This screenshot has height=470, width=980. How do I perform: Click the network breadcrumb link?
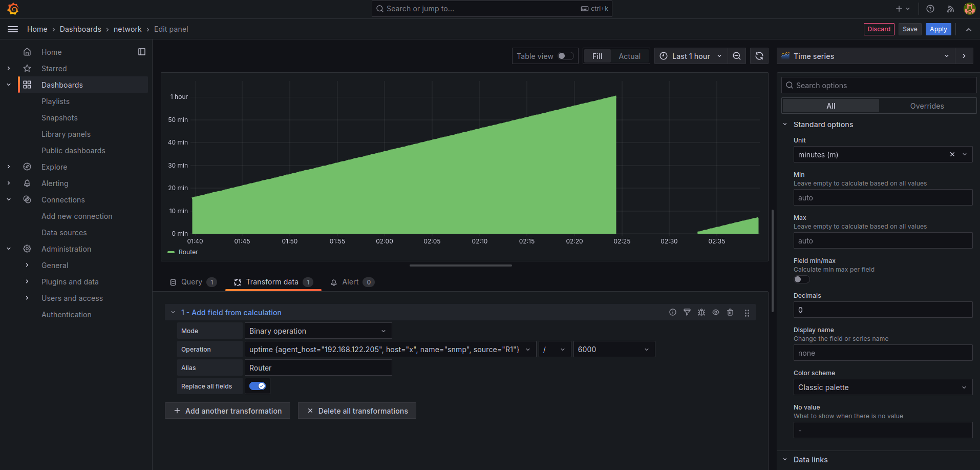[x=127, y=29]
